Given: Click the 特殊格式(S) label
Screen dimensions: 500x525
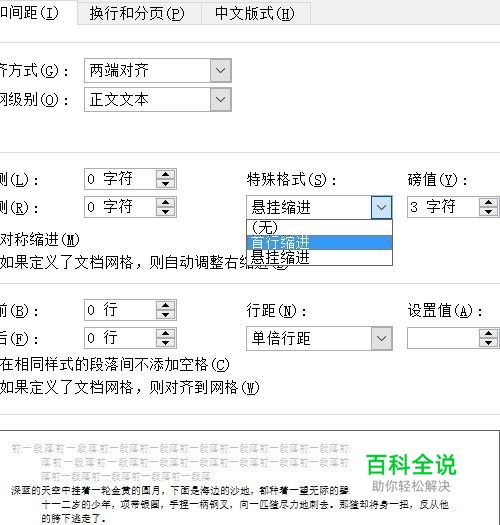Looking at the screenshot, I should tap(291, 180).
